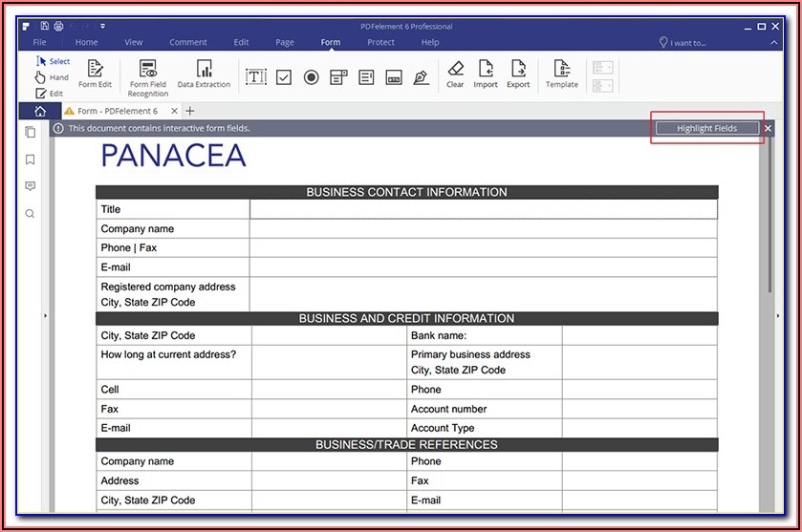Viewport: 802px width, 532px height.
Task: Open the Protect ribbon tab
Action: coord(380,42)
